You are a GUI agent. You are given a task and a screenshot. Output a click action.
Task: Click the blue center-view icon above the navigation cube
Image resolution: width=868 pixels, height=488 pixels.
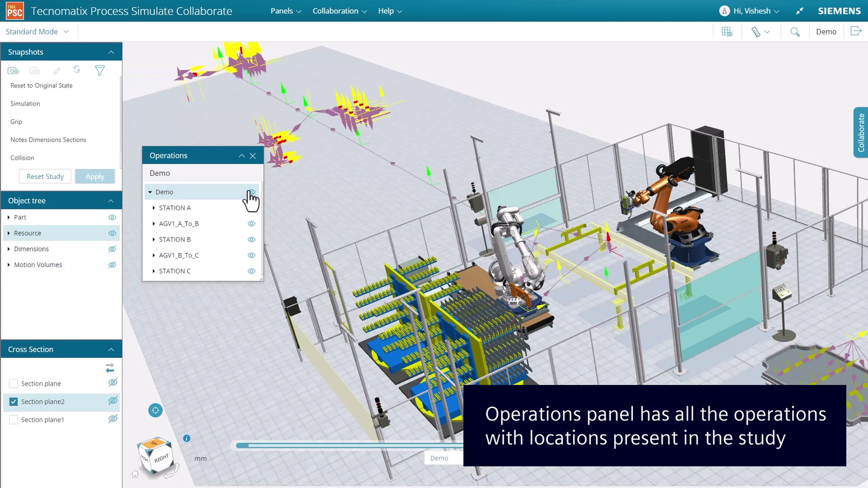[x=155, y=410]
